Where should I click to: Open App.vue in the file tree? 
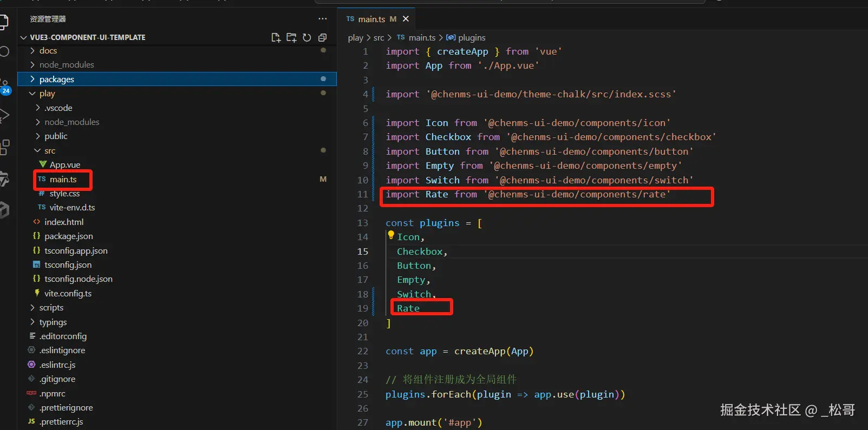click(65, 164)
